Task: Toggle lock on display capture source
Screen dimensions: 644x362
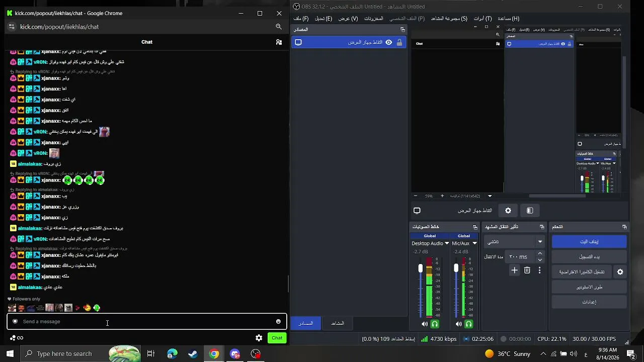Action: click(399, 43)
